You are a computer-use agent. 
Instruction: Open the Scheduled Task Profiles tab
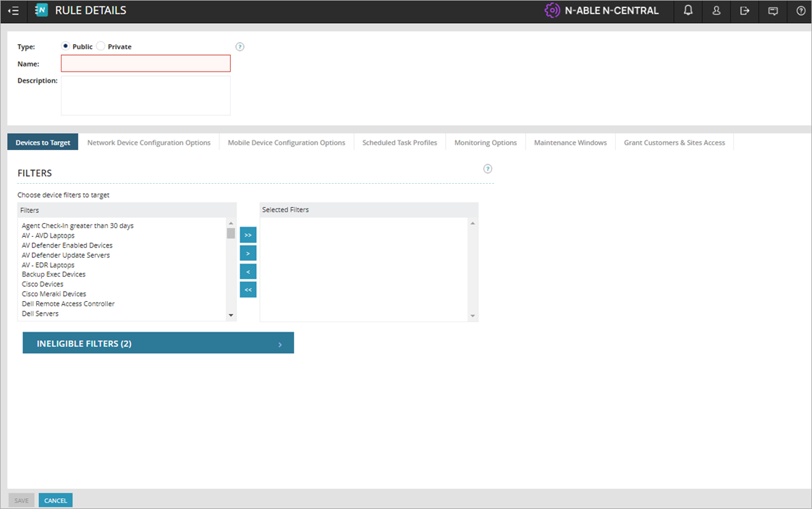399,142
